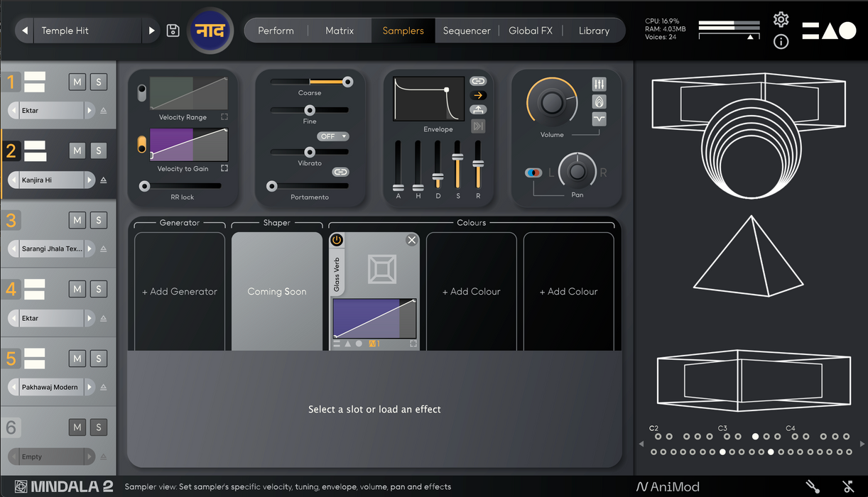868x497 pixels.
Task: Click the orange arrow icon beside Envelope
Action: (x=478, y=95)
